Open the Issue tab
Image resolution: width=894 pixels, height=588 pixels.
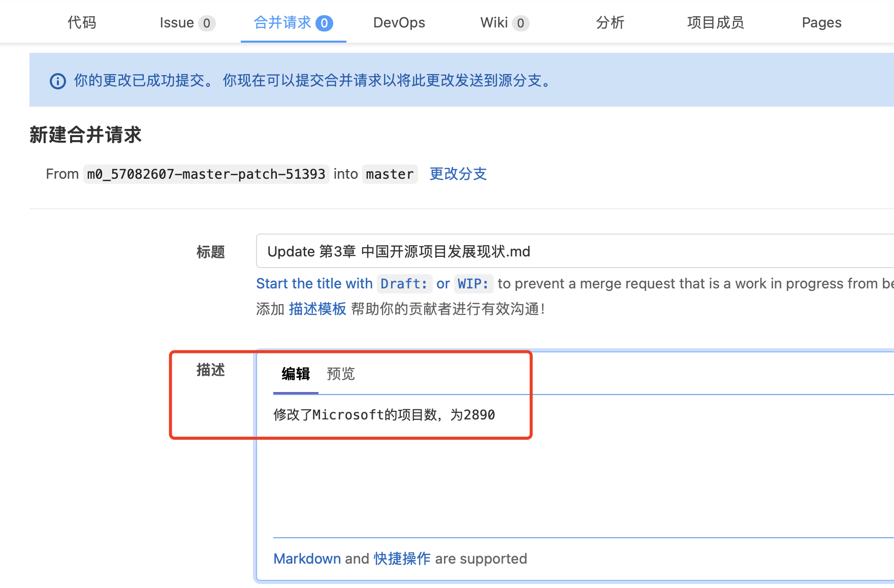(x=187, y=23)
